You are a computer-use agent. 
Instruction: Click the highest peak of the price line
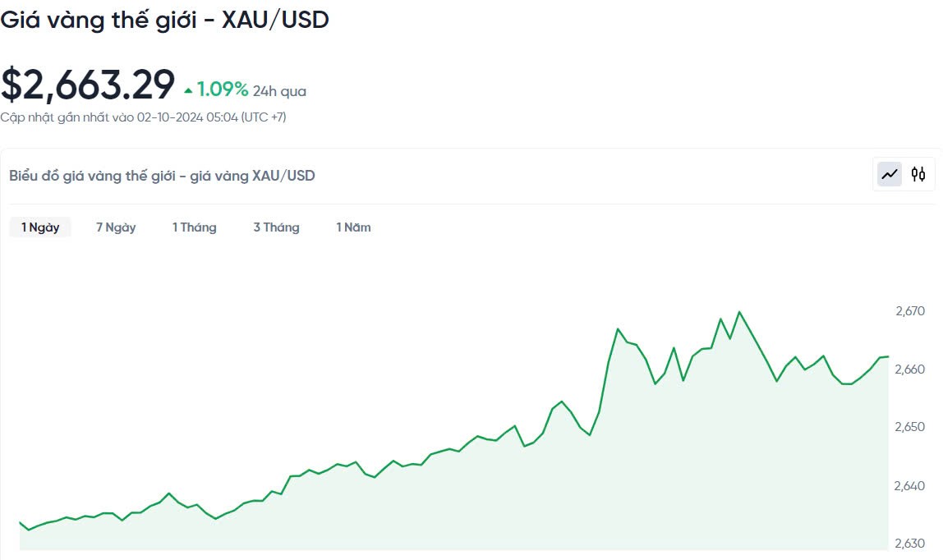click(x=739, y=312)
